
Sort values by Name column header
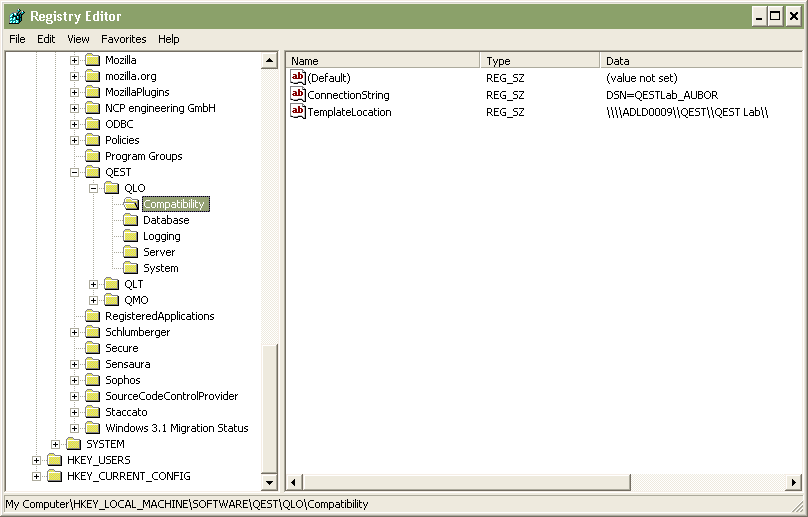[382, 61]
